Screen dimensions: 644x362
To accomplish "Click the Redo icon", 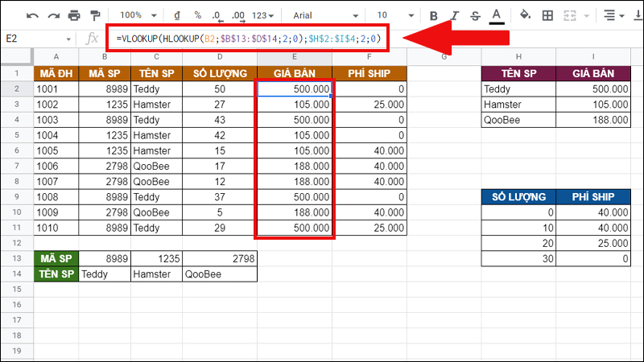I will tap(53, 16).
